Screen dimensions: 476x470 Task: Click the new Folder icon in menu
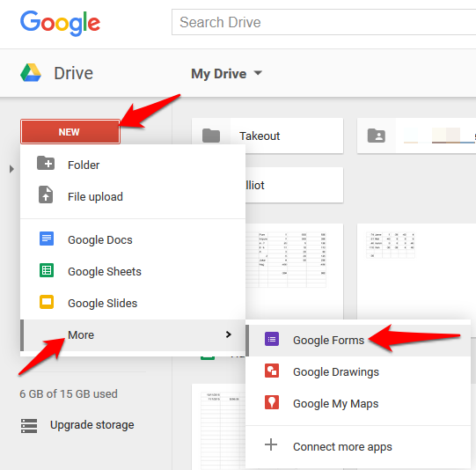coord(46,163)
